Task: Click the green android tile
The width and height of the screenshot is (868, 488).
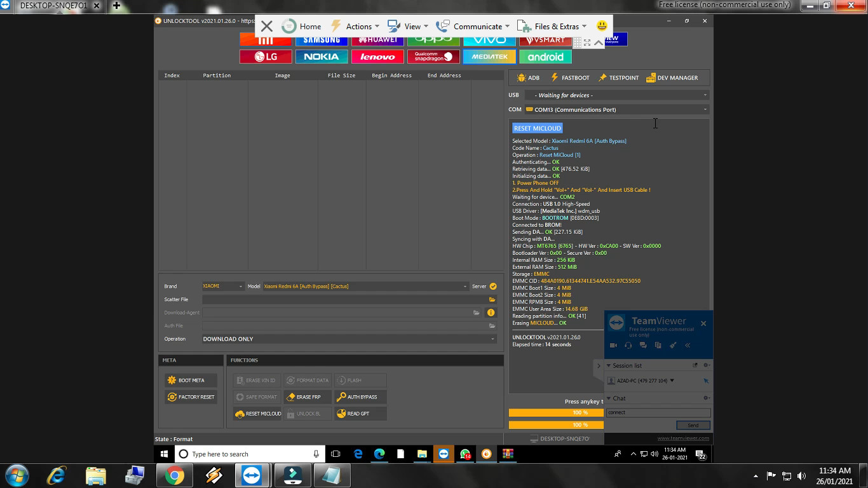Action: click(545, 57)
